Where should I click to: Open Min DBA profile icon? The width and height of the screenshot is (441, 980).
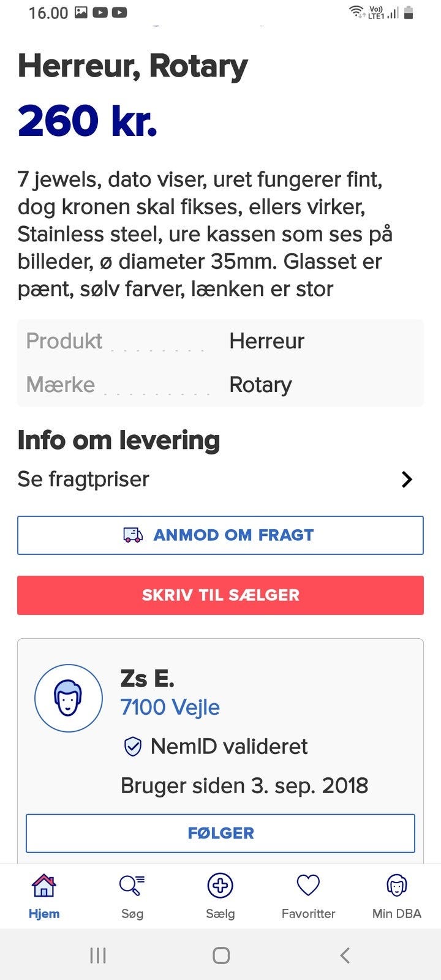(x=397, y=886)
